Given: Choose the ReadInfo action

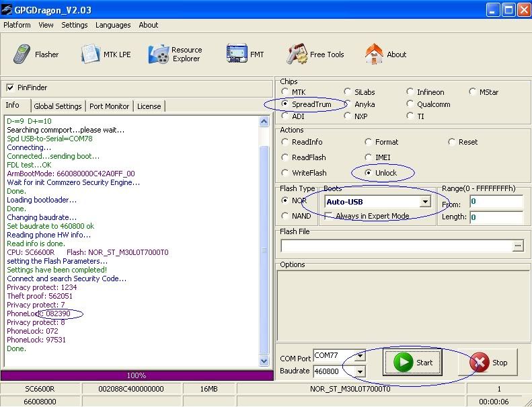Looking at the screenshot, I should tap(284, 141).
